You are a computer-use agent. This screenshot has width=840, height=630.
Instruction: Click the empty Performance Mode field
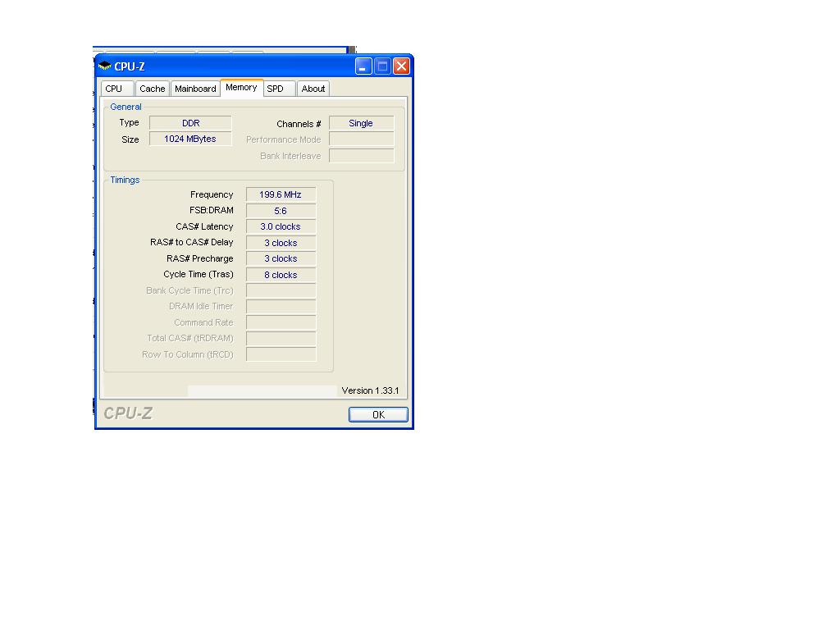(x=362, y=139)
